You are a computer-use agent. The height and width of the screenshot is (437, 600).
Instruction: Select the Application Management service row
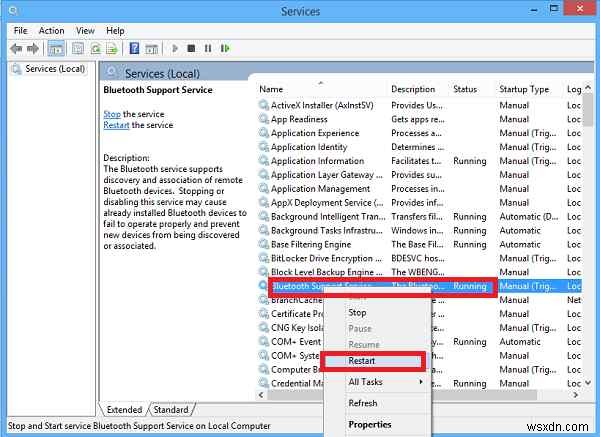pyautogui.click(x=420, y=189)
